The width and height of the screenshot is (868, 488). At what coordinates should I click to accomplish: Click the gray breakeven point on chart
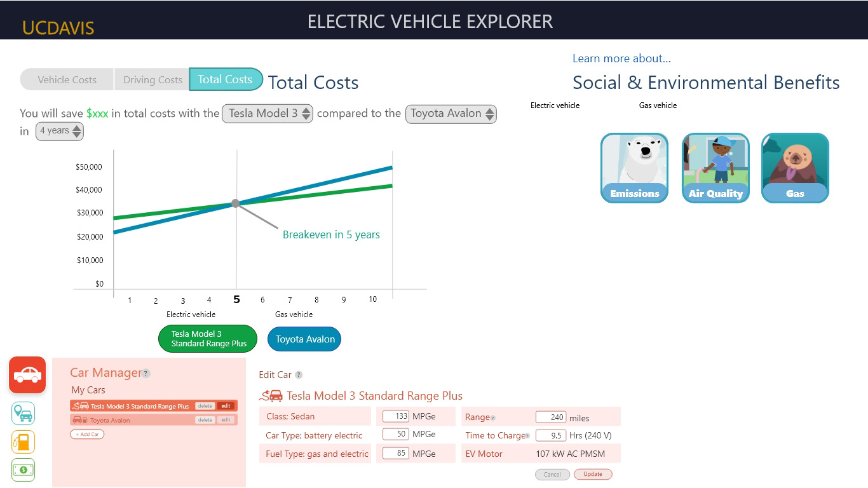point(236,203)
